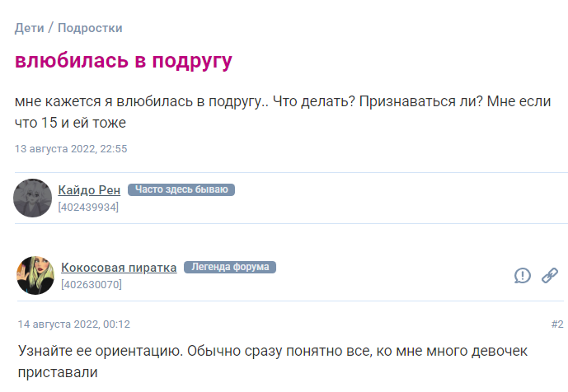Open comment number #2 permalink
The width and height of the screenshot is (568, 392).
click(x=557, y=324)
